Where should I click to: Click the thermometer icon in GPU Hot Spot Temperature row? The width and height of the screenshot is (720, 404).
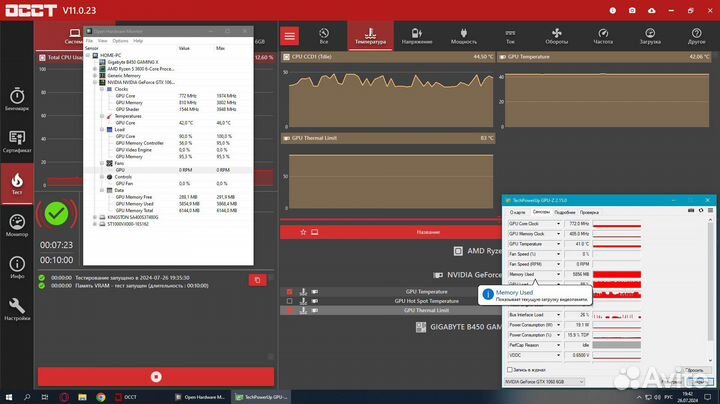click(x=303, y=301)
